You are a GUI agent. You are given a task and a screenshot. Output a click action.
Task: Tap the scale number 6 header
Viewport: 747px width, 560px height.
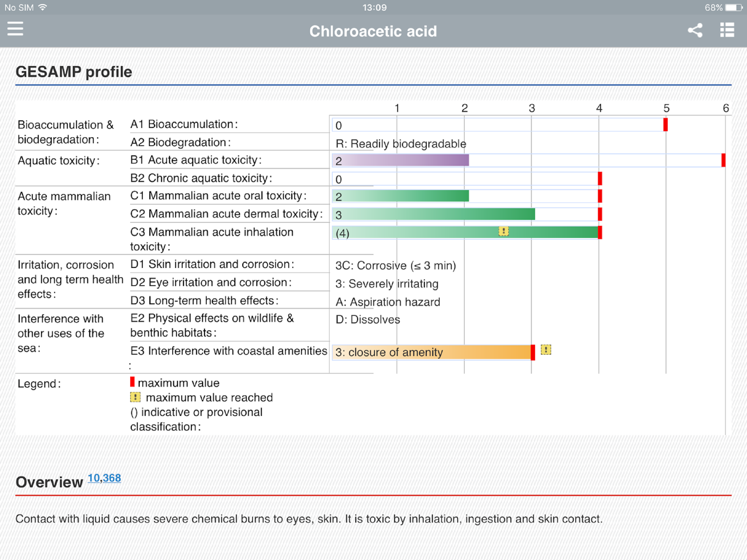click(726, 108)
